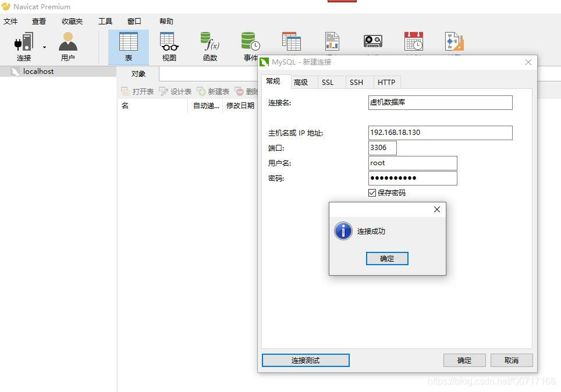Click 新建表 in object toolbar

point(213,91)
